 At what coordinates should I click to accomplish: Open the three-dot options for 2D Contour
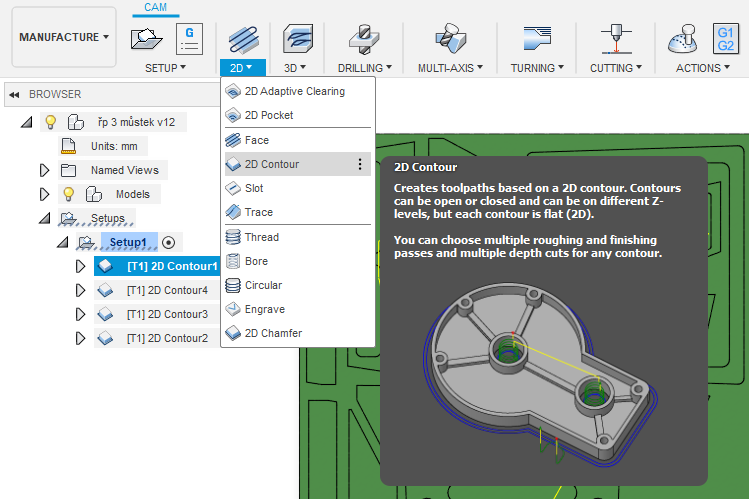coord(360,164)
